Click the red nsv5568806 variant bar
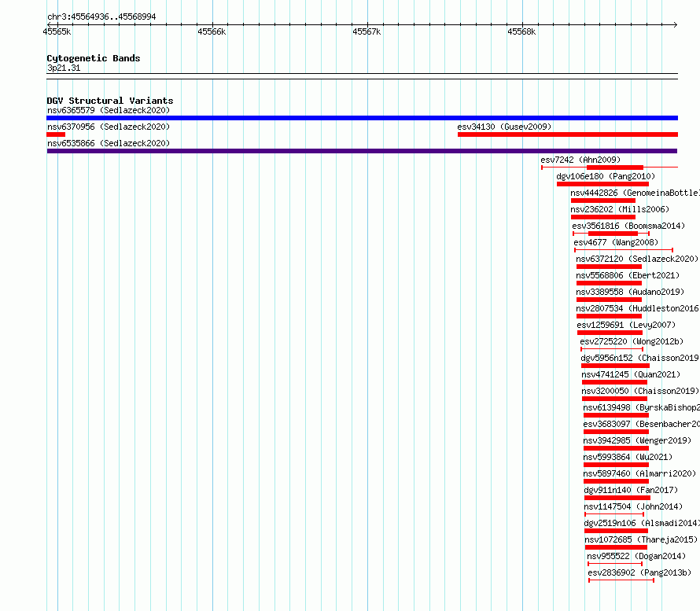700x611 pixels. 609,283
